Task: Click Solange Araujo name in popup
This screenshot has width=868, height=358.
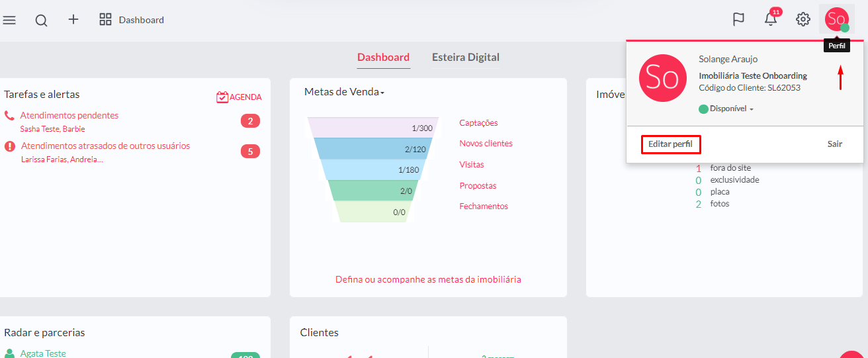Action: pos(728,59)
